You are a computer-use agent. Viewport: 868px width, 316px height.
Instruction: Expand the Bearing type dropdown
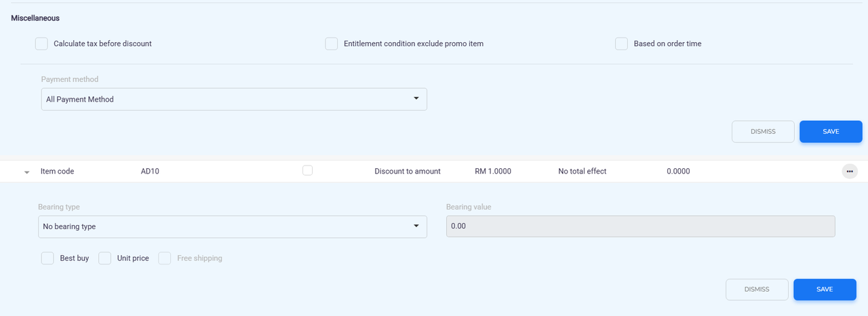(232, 227)
